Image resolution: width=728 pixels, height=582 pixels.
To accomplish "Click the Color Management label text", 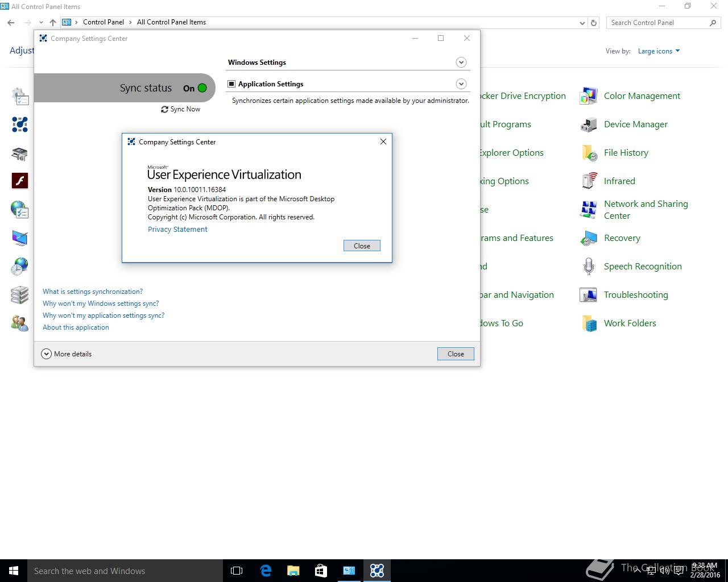I will pos(642,96).
